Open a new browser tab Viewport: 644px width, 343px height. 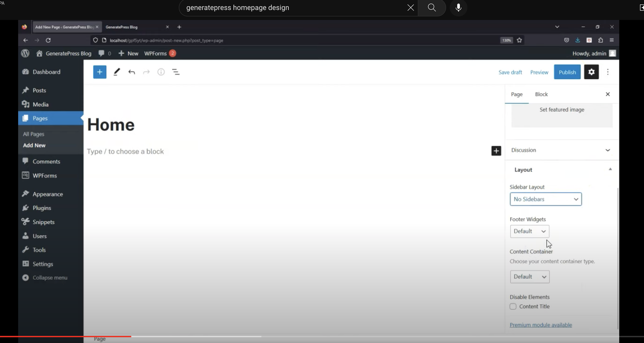tap(179, 27)
